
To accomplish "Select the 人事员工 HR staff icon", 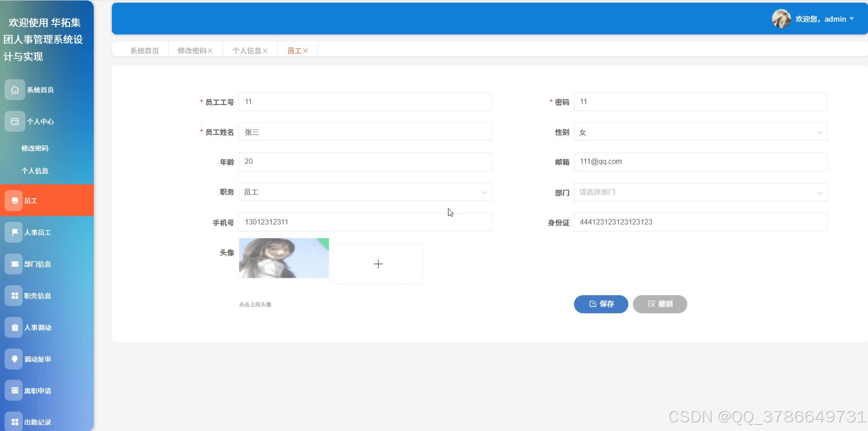I will [14, 232].
